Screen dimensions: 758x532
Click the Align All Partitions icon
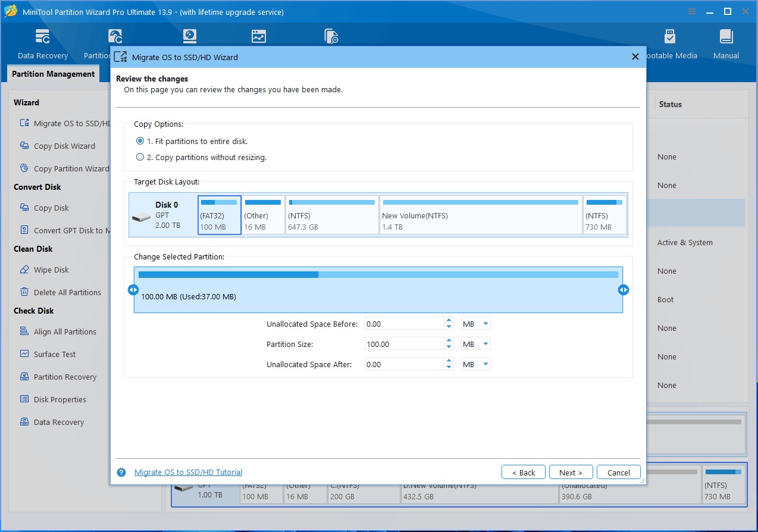[x=24, y=331]
